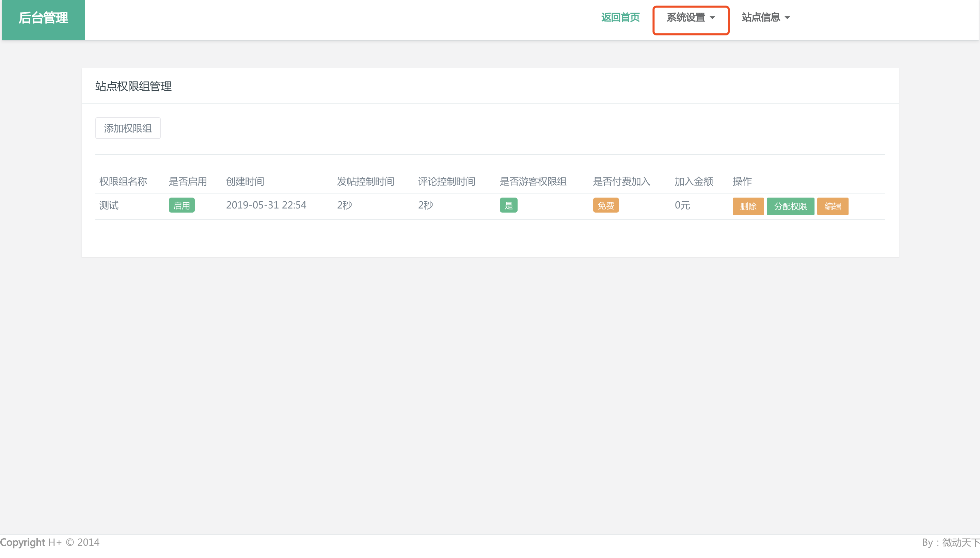Delete the 测试 group with 删除
Image resolution: width=980 pixels, height=558 pixels.
(x=748, y=206)
